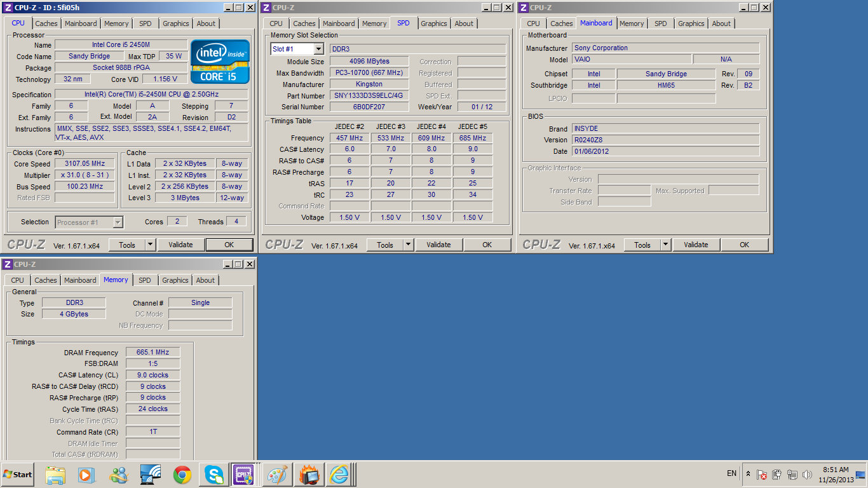The height and width of the screenshot is (488, 868).
Task: Click the Intel Core i5 logo
Action: point(220,62)
